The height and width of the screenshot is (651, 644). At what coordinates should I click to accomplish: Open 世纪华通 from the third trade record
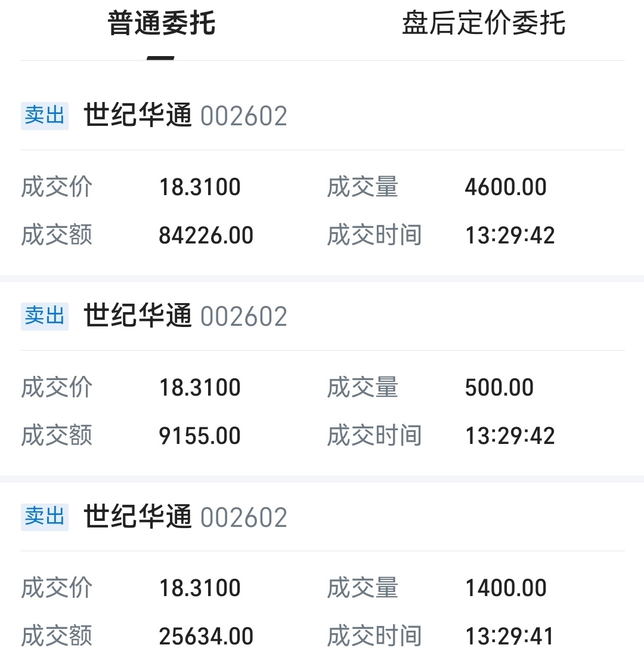[x=138, y=517]
